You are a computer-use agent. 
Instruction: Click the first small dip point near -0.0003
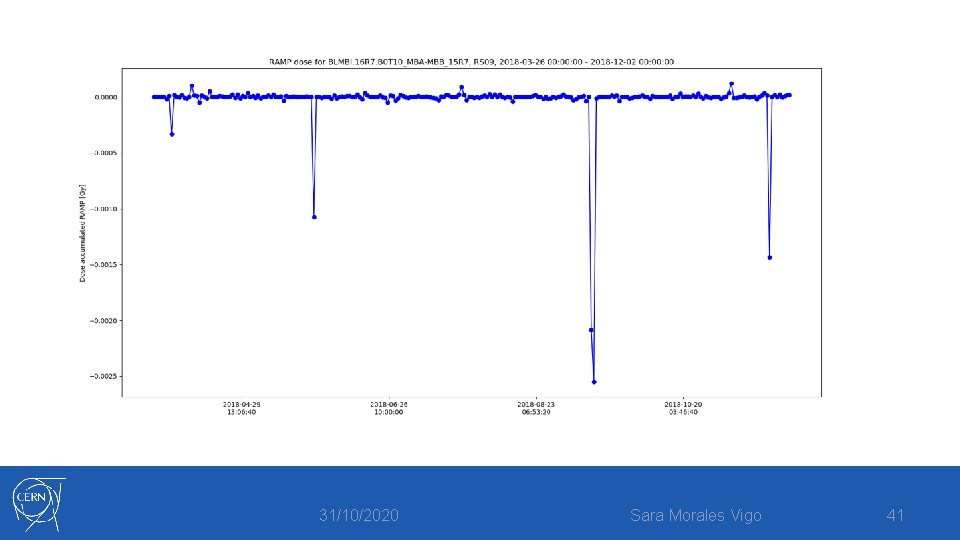tap(172, 134)
